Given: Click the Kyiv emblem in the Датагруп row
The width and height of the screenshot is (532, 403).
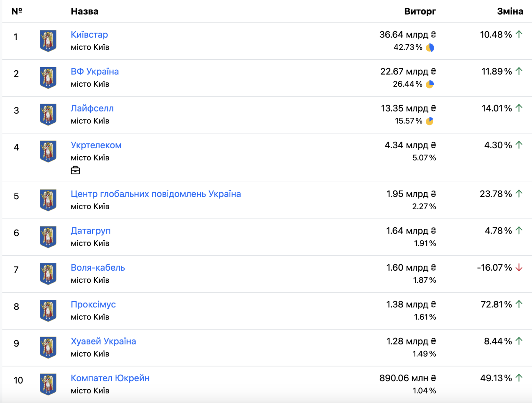Looking at the screenshot, I should coord(48,237).
